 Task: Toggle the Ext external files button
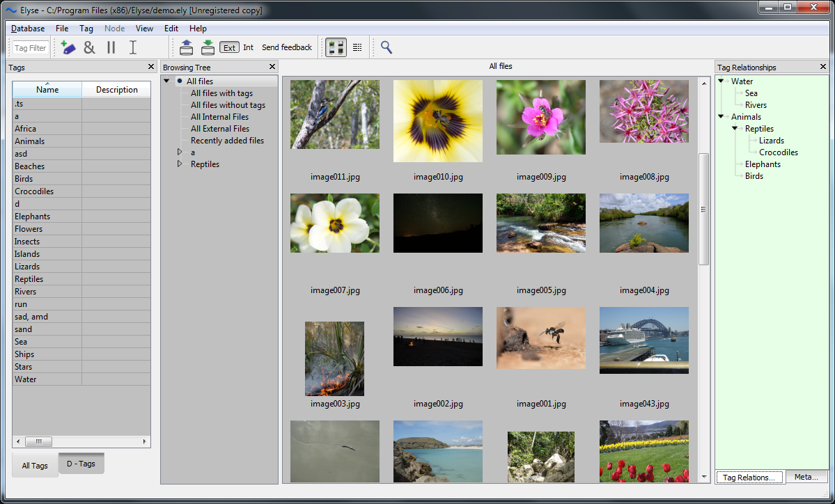(229, 47)
